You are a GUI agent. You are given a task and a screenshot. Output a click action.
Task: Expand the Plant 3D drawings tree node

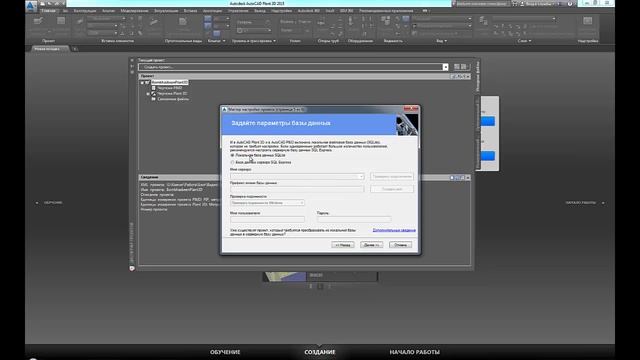tap(148, 93)
